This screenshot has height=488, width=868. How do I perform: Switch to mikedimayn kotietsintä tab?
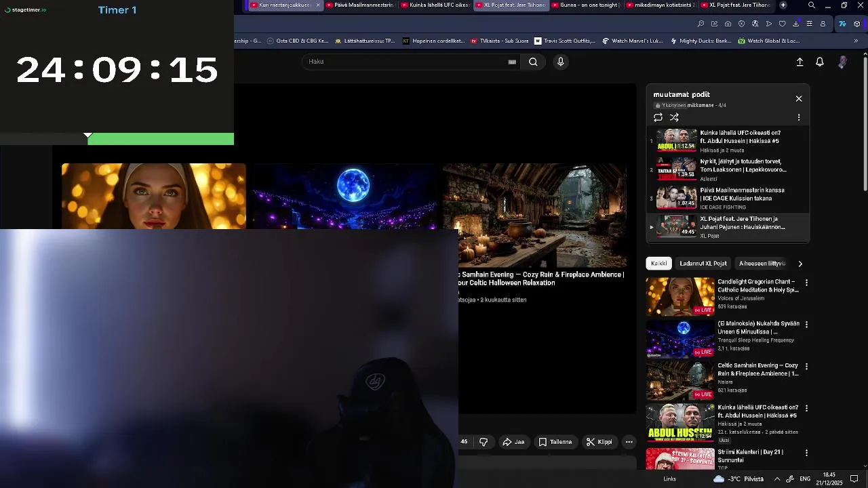coord(660,5)
